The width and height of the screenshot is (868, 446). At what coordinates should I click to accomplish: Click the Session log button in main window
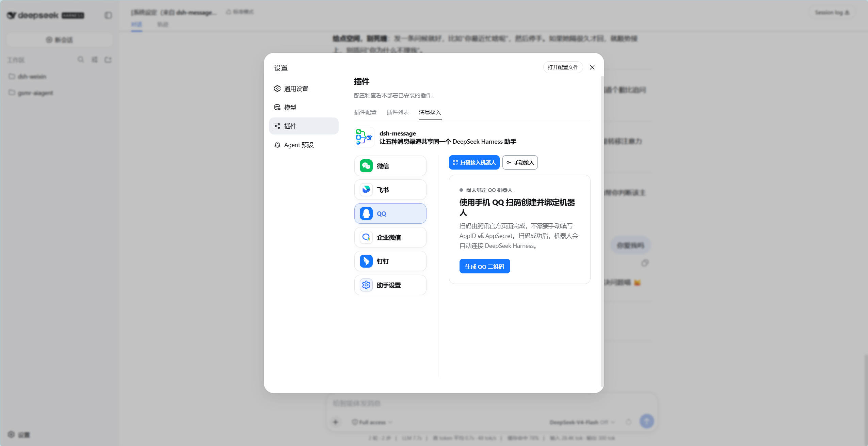(832, 13)
